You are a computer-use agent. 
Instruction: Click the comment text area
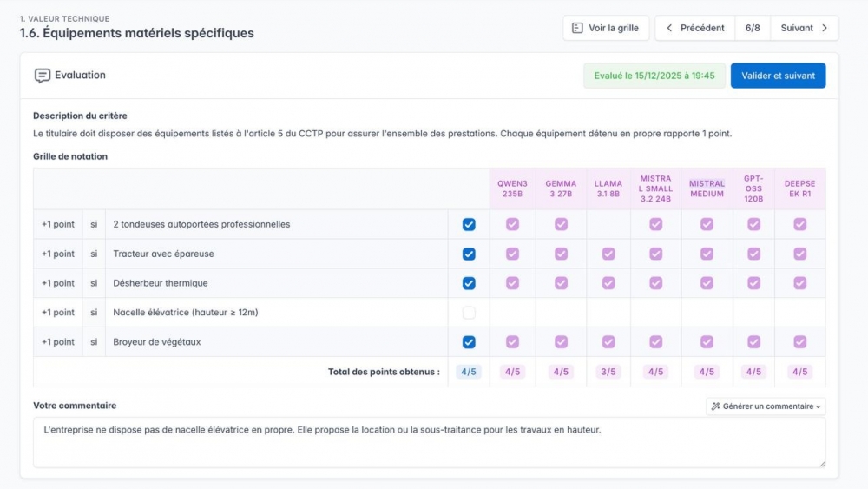[x=429, y=442]
